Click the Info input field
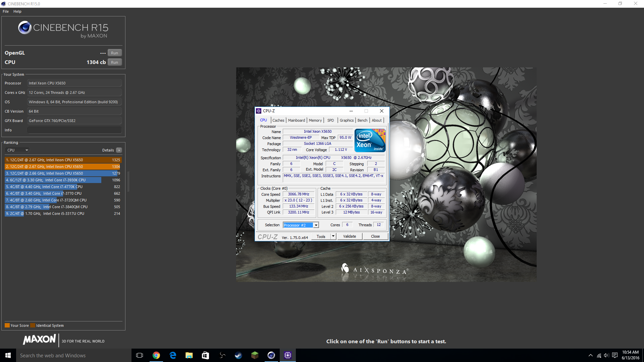This screenshot has width=644, height=362. pyautogui.click(x=74, y=130)
